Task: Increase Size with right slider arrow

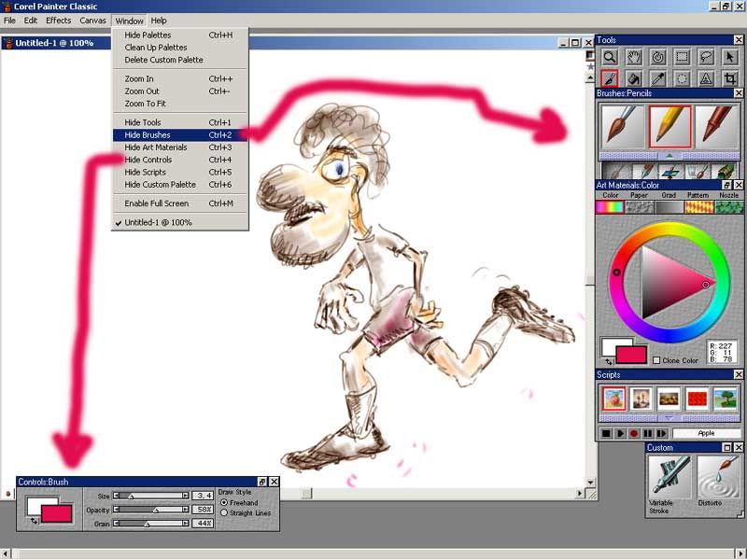Action: (x=185, y=496)
